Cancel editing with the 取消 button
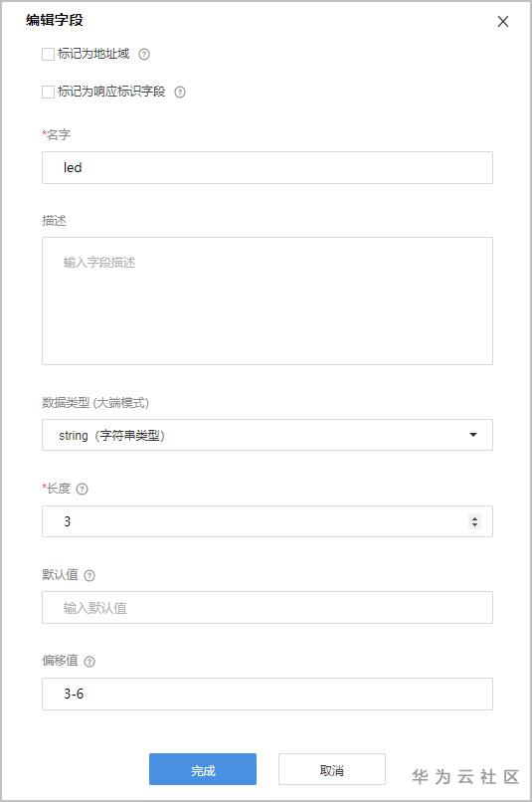The height and width of the screenshot is (802, 532). (x=332, y=769)
